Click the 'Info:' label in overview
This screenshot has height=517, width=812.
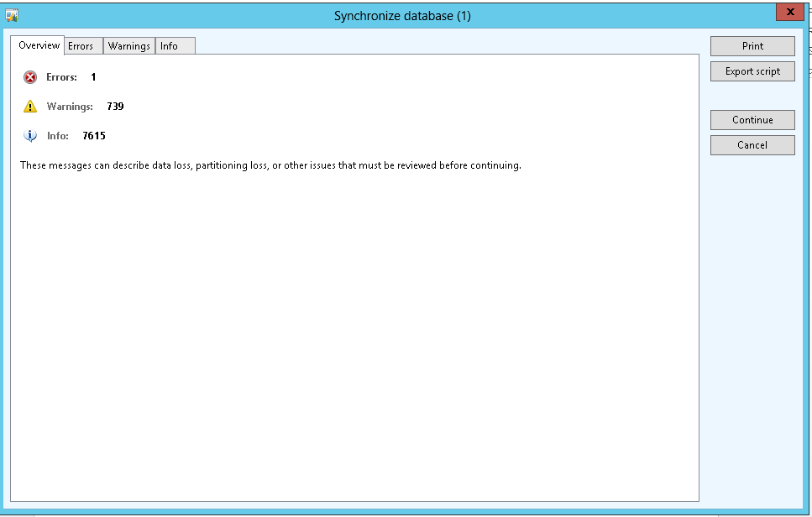pos(58,136)
